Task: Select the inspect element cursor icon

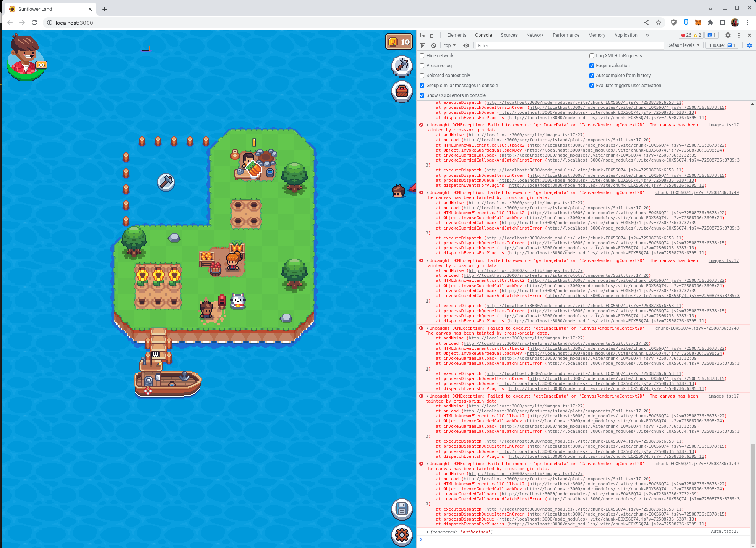Action: pyautogui.click(x=423, y=35)
